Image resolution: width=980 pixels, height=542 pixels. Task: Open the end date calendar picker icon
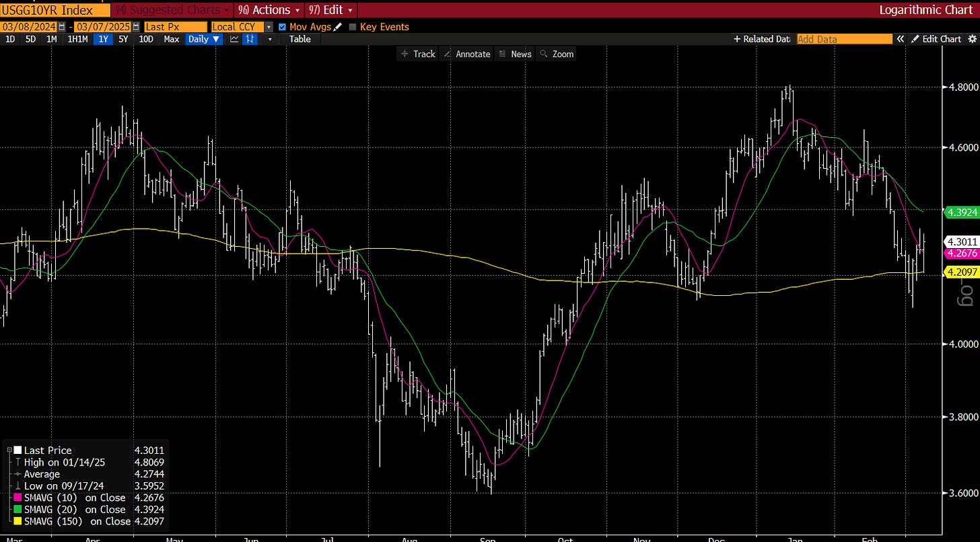[x=137, y=27]
